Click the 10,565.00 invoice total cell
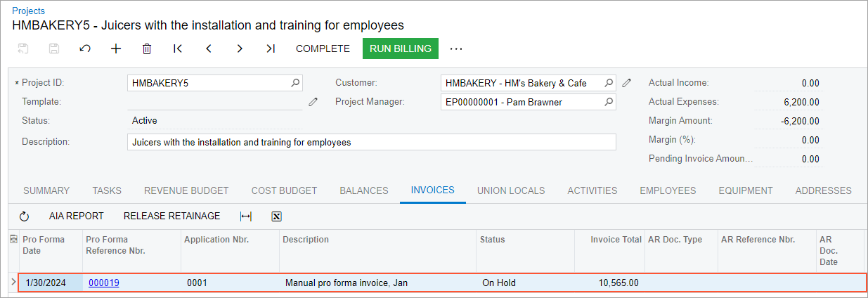The width and height of the screenshot is (868, 298). pos(610,283)
